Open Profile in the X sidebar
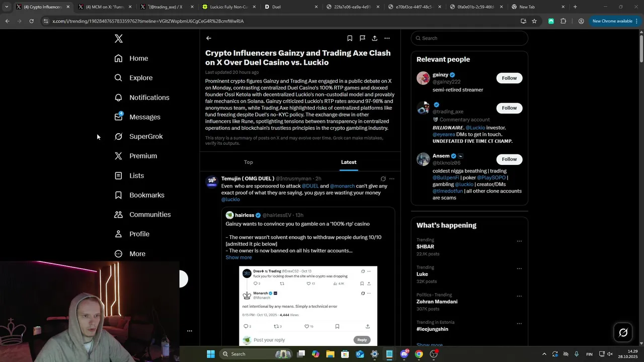This screenshot has height=362, width=644. pyautogui.click(x=132, y=234)
